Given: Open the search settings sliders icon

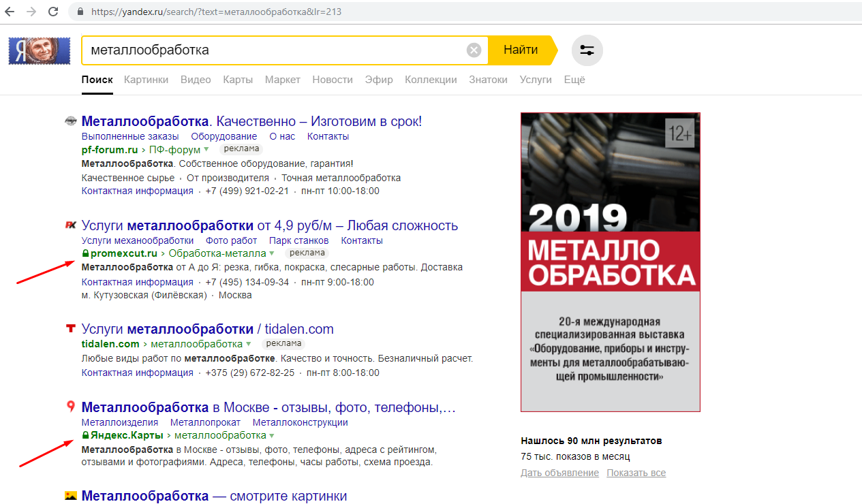Looking at the screenshot, I should coord(587,50).
